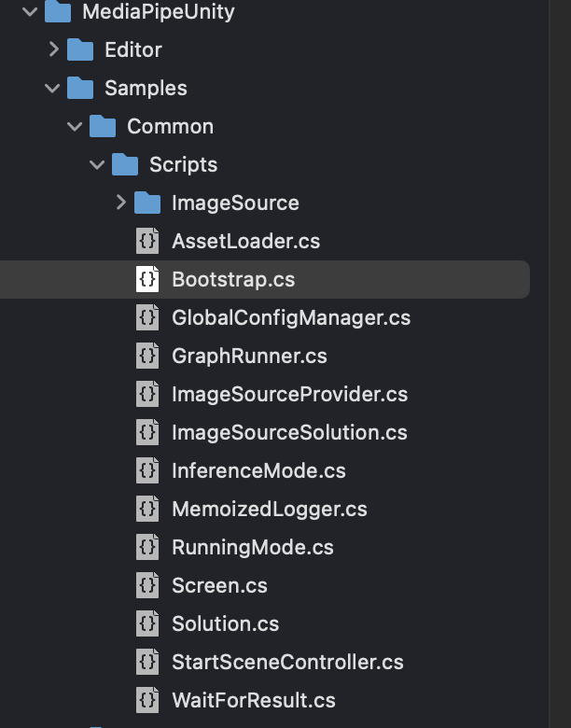Open WaitForResult.cs file name
This screenshot has width=571, height=728.
tap(254, 700)
